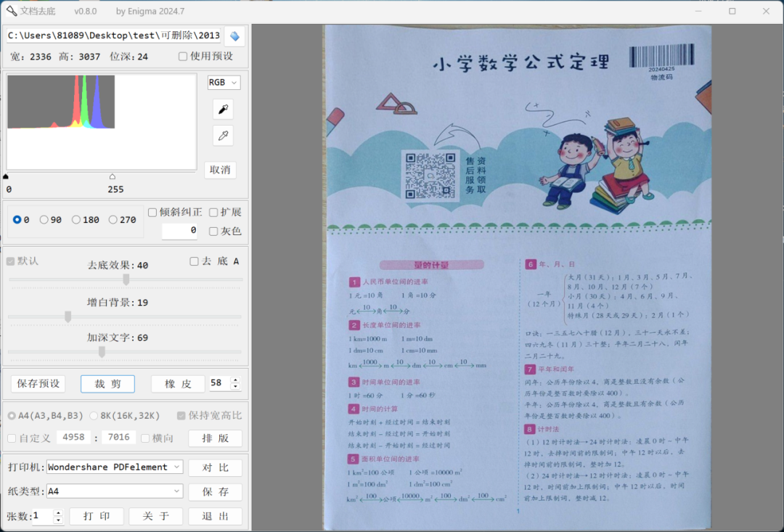Select the white eyedropper tool
This screenshot has height=532, width=784.
(224, 136)
